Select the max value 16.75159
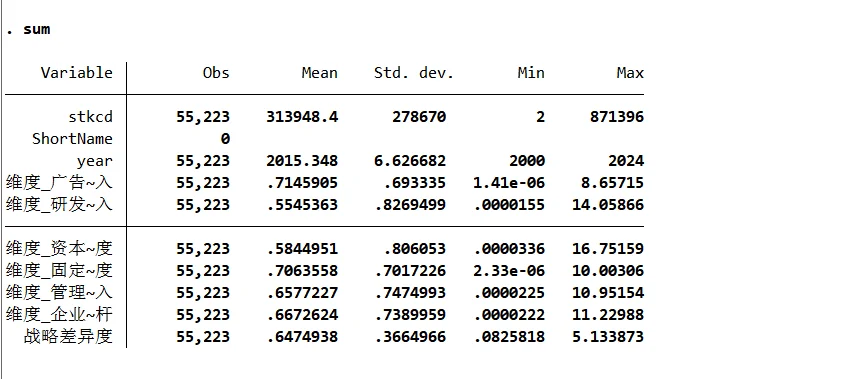The height and width of the screenshot is (379, 865). click(x=608, y=249)
